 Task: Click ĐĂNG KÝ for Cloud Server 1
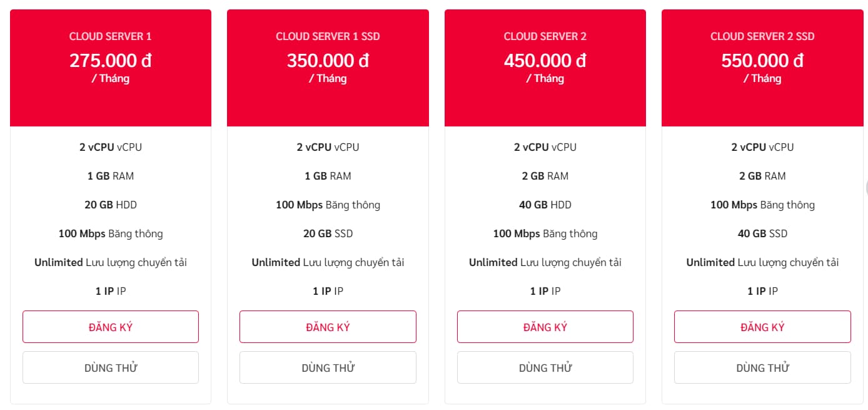click(x=111, y=327)
